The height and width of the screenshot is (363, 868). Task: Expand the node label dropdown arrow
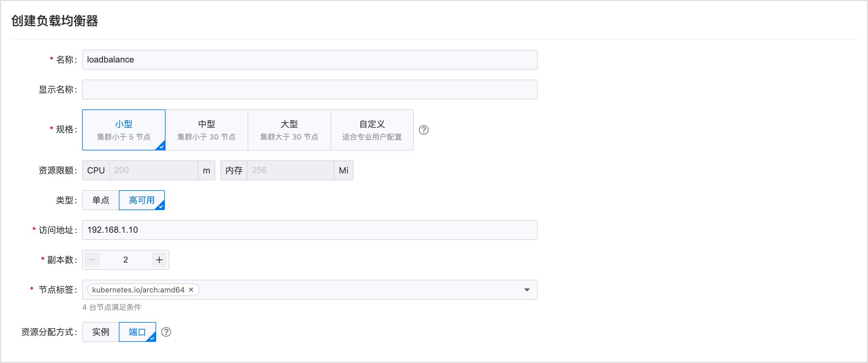click(527, 290)
